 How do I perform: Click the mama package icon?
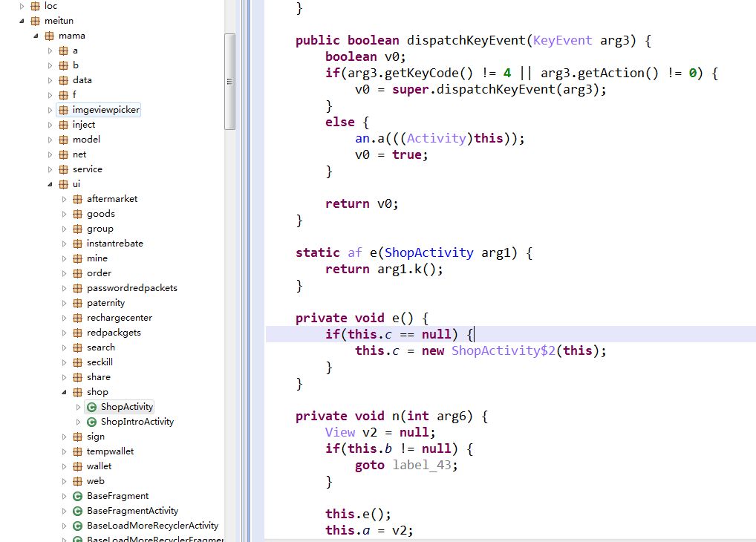click(x=49, y=36)
